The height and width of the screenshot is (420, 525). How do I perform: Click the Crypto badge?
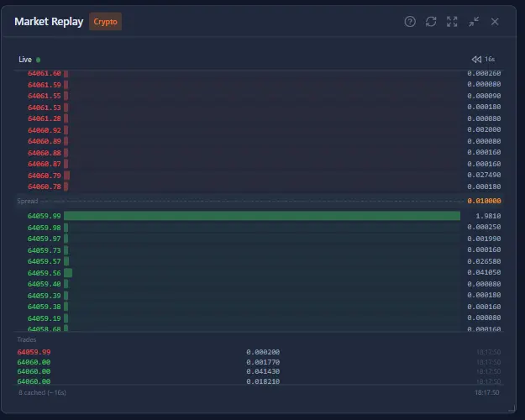(105, 22)
